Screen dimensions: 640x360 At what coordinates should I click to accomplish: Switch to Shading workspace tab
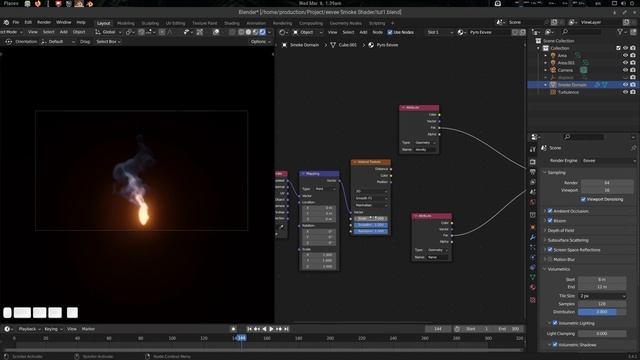click(232, 23)
